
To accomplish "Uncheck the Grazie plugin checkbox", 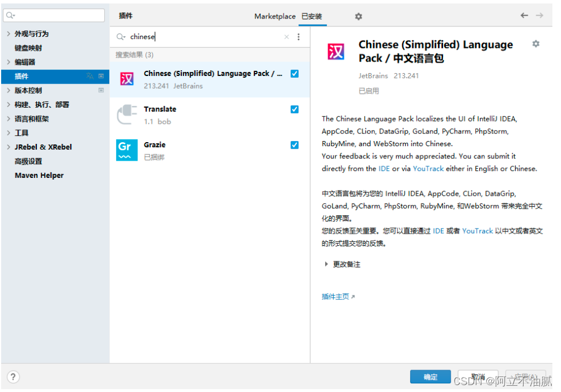I will [x=295, y=145].
